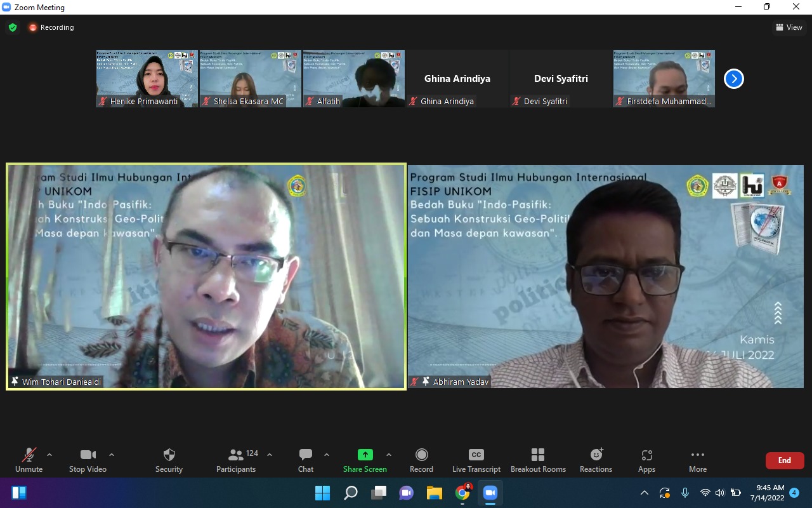Open taskbar Search
Screen dimensions: 812x508
tap(351, 493)
